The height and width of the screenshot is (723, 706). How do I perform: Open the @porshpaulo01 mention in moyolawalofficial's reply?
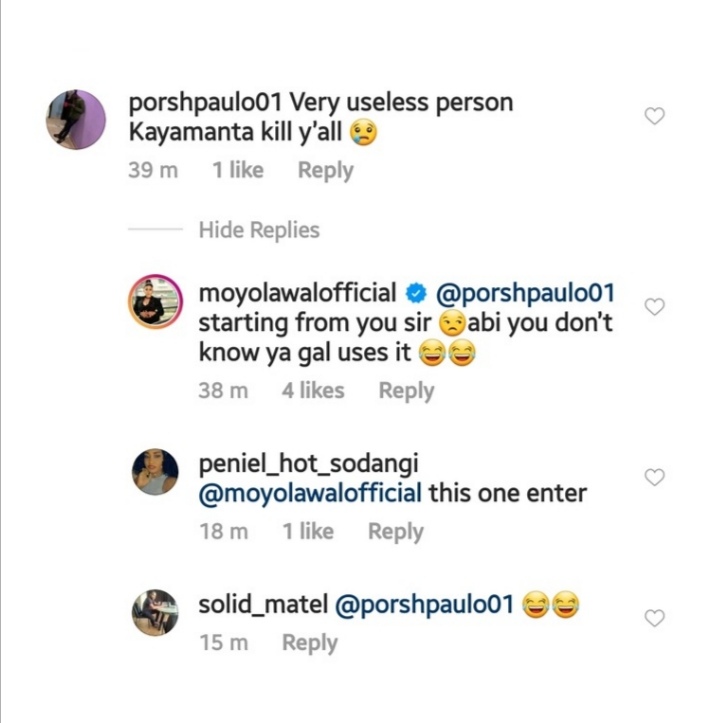[526, 295]
